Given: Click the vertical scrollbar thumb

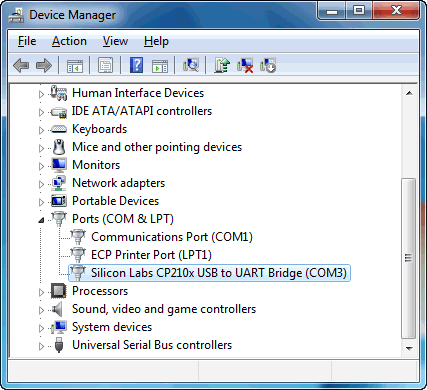Looking at the screenshot, I should click(409, 259).
